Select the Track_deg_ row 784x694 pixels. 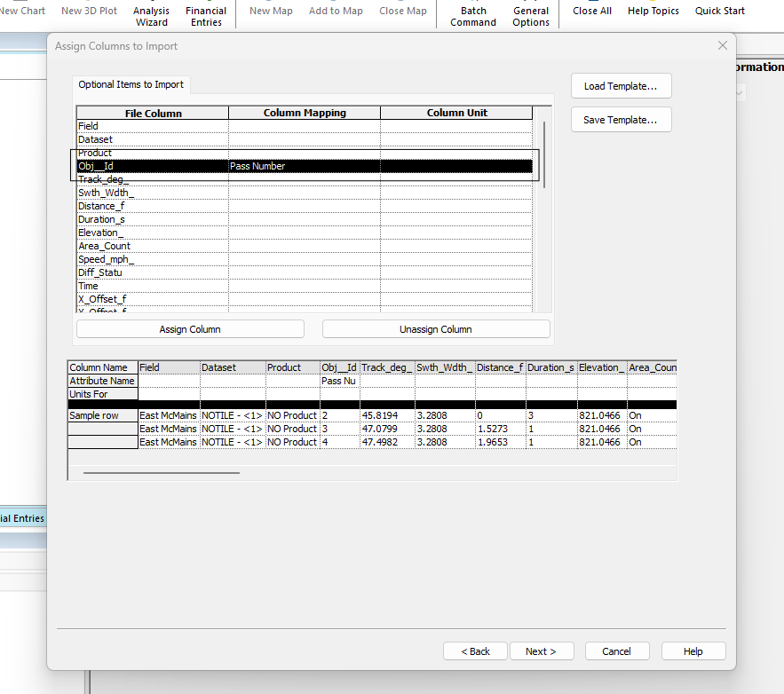click(x=305, y=179)
